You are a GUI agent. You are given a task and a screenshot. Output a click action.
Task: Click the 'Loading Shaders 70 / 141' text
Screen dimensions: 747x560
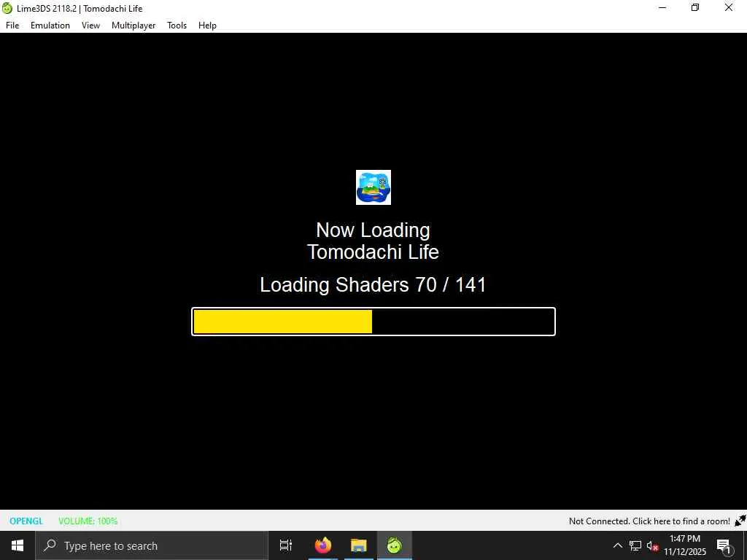(373, 285)
